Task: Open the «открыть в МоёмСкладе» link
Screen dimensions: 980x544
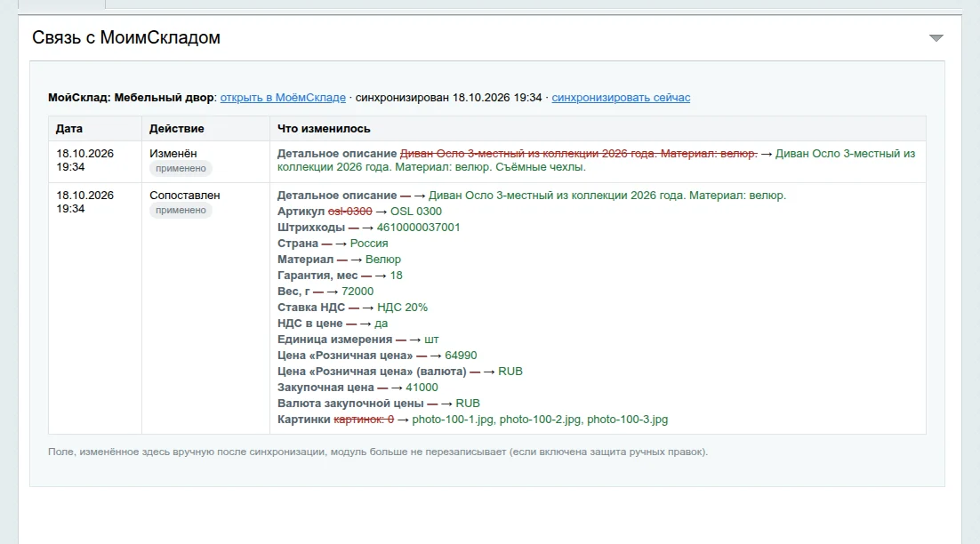Action: click(283, 98)
